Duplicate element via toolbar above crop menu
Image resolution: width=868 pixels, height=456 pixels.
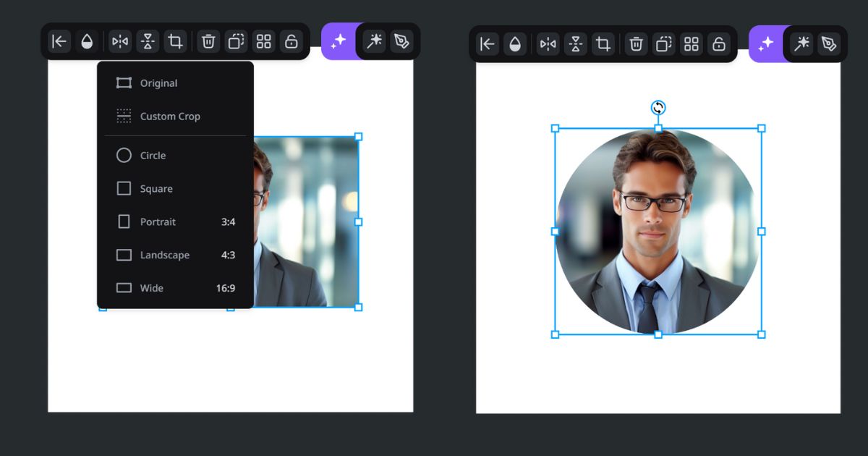tap(236, 41)
